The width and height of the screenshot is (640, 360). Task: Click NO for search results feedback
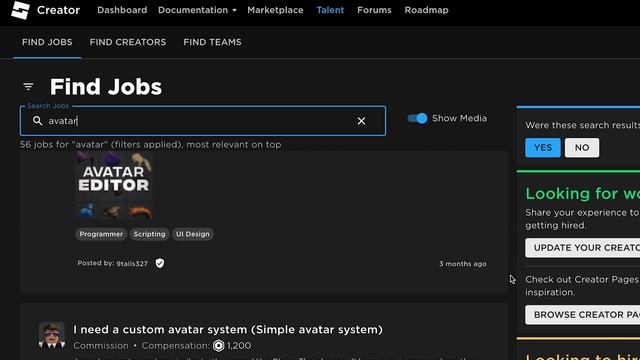pos(582,148)
